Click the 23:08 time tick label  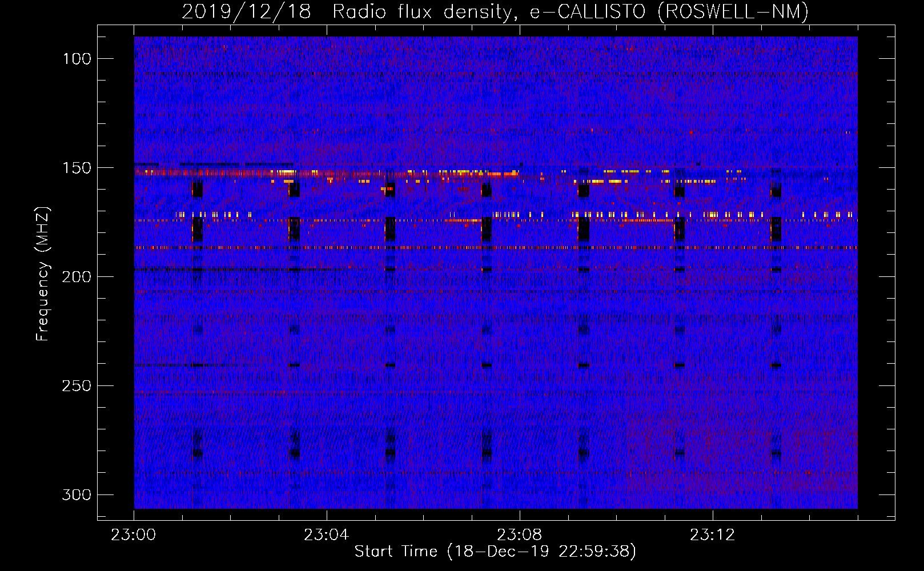click(520, 535)
